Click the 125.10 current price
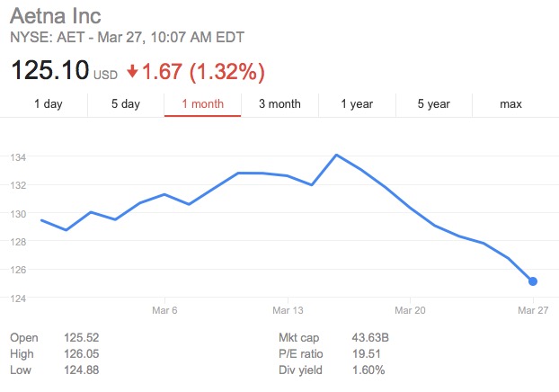Screen dimensions: 559x392 coord(49,69)
